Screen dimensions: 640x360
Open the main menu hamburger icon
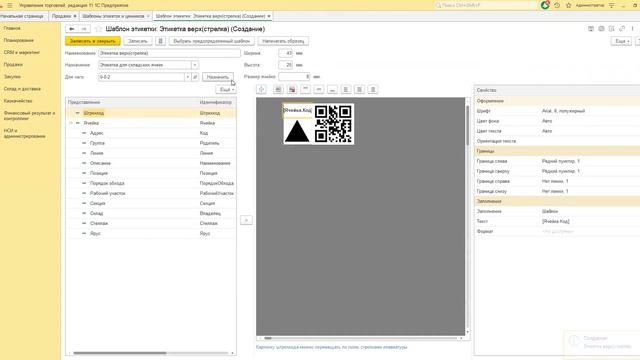[10, 5]
